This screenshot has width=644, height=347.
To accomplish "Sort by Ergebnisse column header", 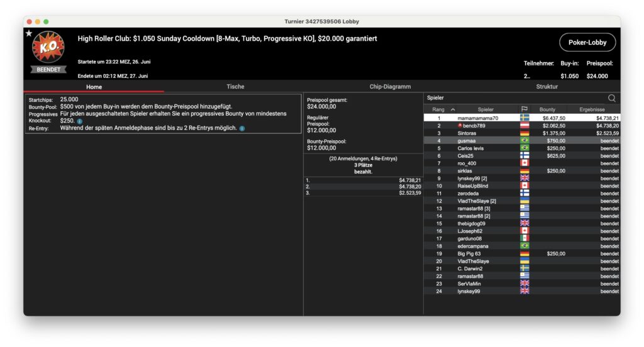I will pyautogui.click(x=592, y=109).
